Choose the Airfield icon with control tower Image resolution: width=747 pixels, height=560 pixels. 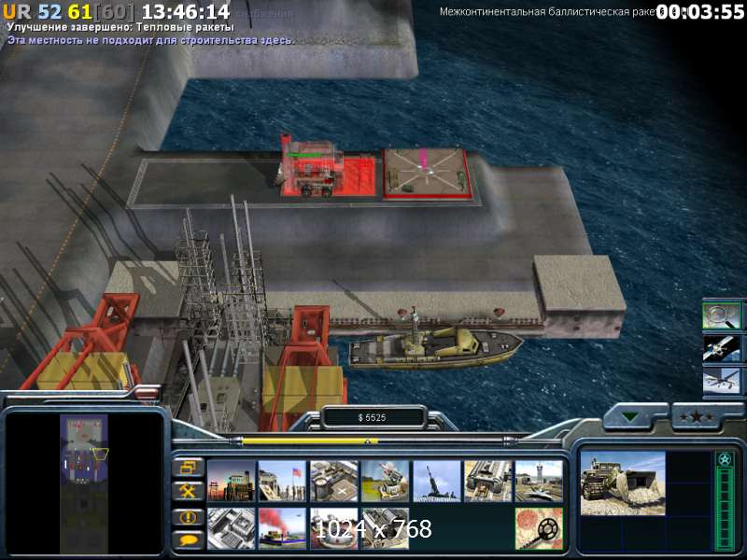pyautogui.click(x=539, y=481)
